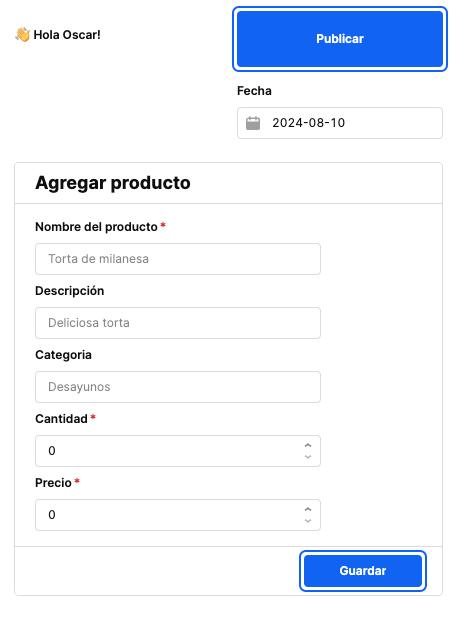Select the Descripción text field
Viewport: 469px width, 623px height.
click(178, 323)
